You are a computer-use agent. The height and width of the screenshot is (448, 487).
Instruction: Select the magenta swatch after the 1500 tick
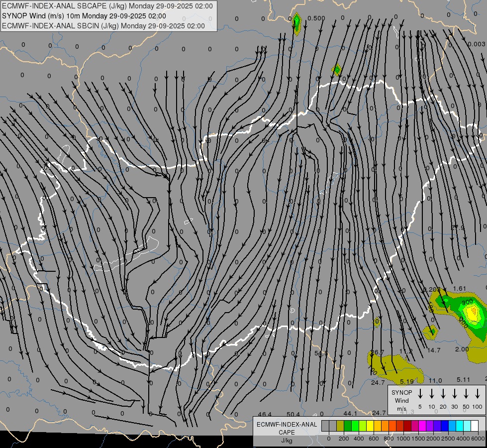[x=422, y=426]
